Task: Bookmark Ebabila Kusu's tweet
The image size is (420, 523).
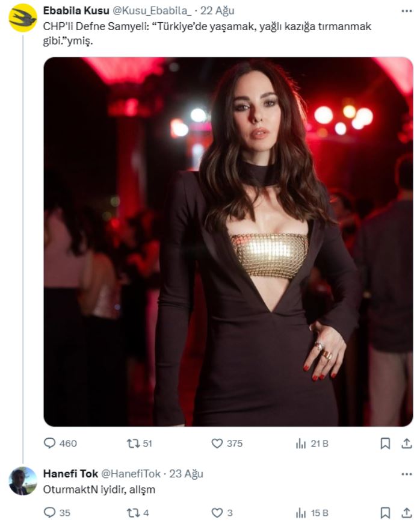Action: click(386, 444)
